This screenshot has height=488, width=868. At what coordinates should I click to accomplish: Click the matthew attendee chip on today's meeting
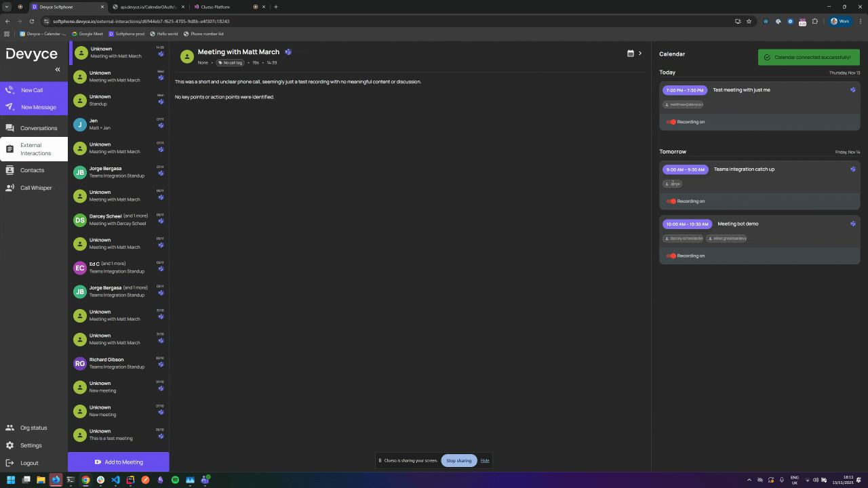[683, 104]
